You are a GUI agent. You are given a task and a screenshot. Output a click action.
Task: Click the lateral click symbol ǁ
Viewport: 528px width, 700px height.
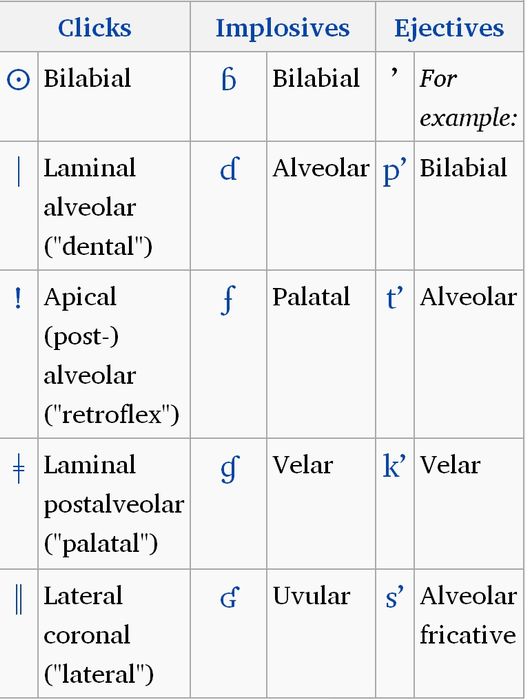coord(18,600)
